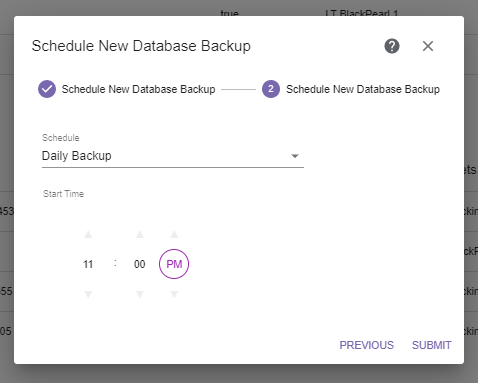This screenshot has height=383, width=478.
Task: Click the down arrow below PM
Action: pyautogui.click(x=174, y=294)
